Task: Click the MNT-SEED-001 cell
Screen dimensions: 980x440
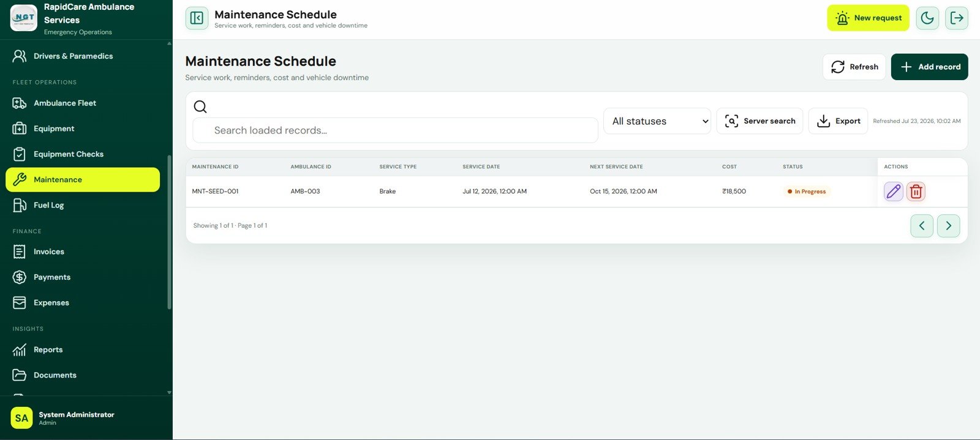Action: [x=215, y=192]
